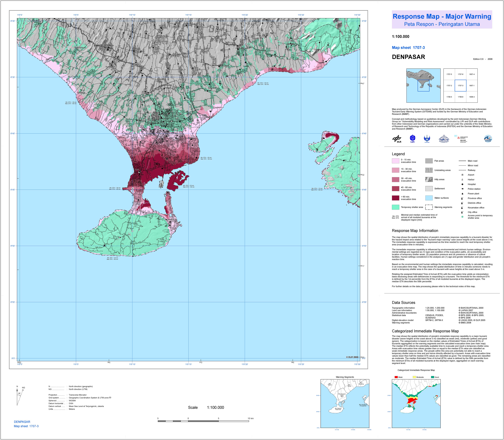Click the 'Map sheet 1707-3' heading at top right
The height and width of the screenshot is (440, 504).
coord(408,48)
